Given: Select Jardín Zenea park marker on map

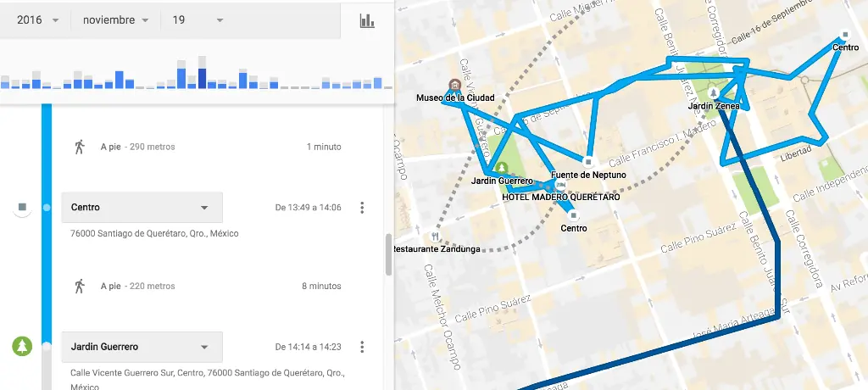Looking at the screenshot, I should click(714, 92).
